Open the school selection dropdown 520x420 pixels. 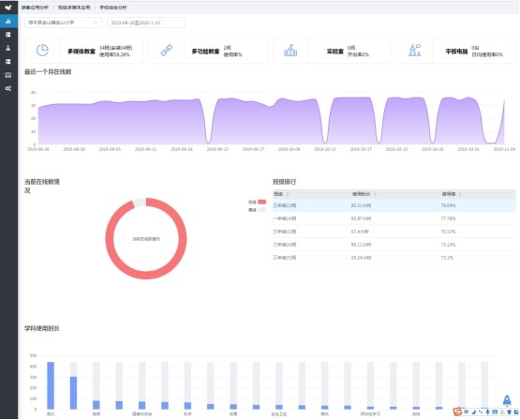pos(63,22)
